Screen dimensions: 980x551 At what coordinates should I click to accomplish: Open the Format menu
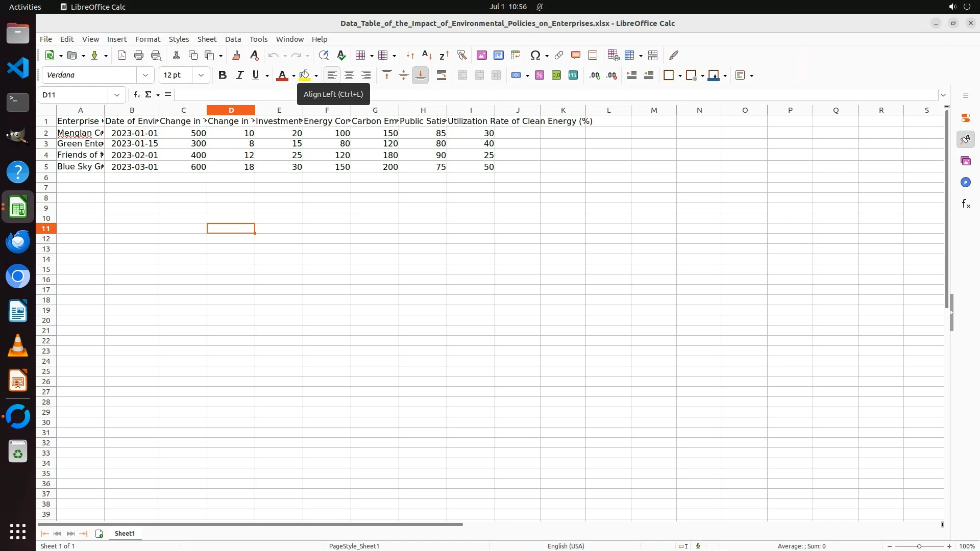pos(148,39)
